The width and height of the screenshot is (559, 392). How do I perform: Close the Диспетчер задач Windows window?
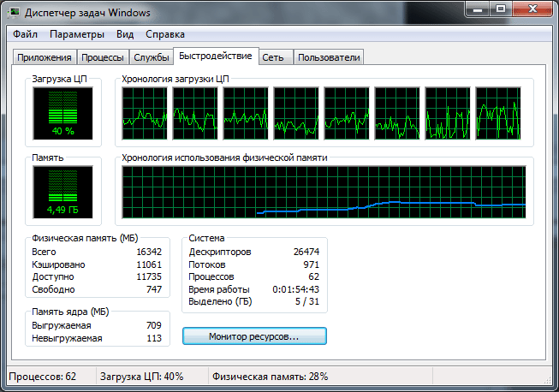532,9
